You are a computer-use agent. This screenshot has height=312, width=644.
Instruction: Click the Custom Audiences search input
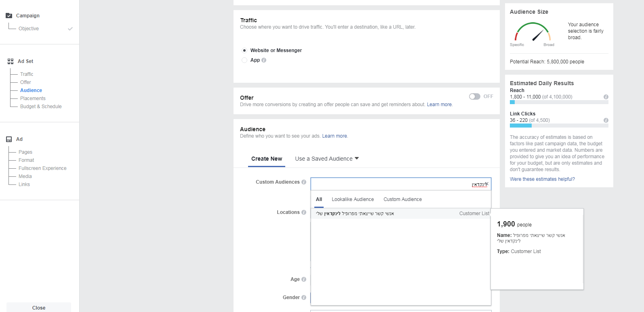pos(388,184)
